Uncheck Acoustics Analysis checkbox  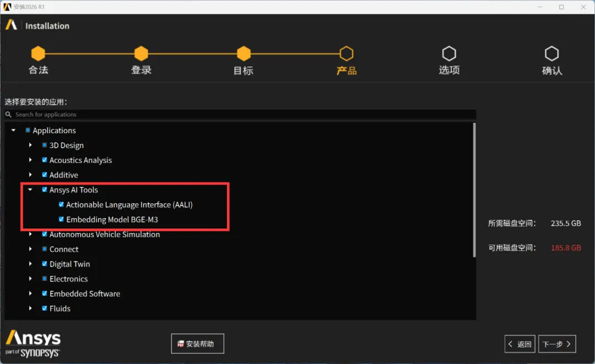click(x=45, y=160)
